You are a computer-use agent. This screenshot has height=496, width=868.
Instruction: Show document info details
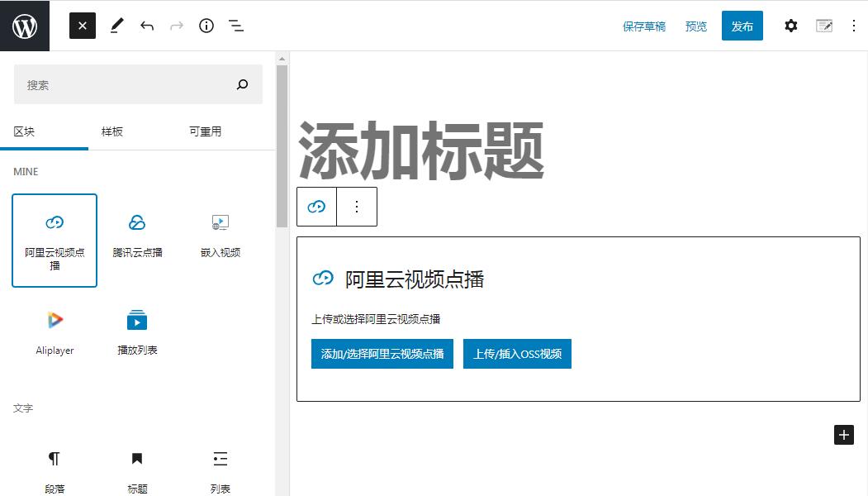206,26
